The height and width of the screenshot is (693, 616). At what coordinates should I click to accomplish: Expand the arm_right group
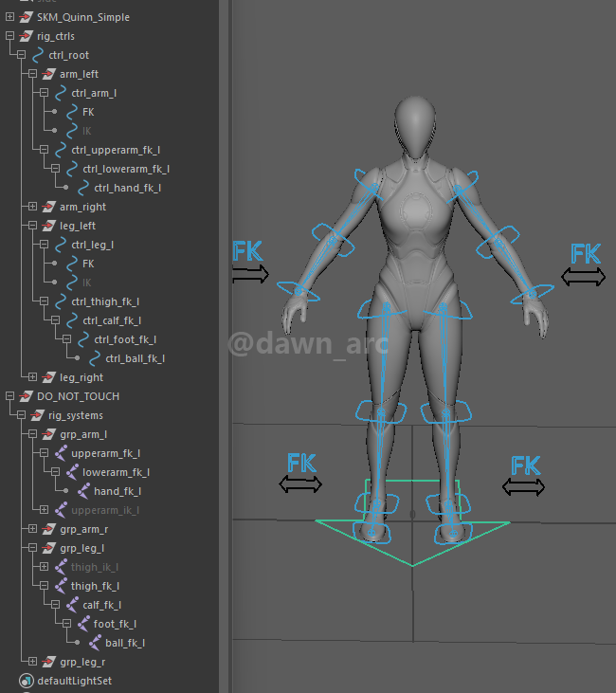click(x=33, y=207)
